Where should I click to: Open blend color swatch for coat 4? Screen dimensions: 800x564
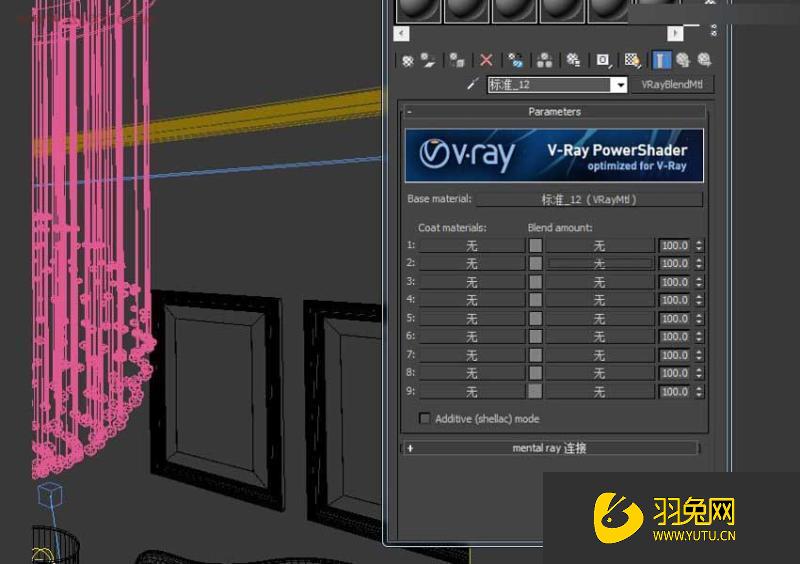(x=535, y=300)
